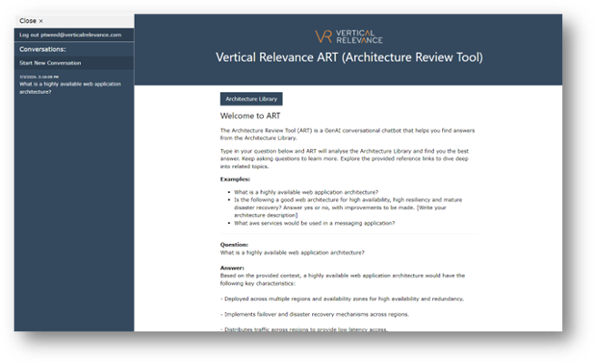
Task: Click the question text under Question:
Action: (x=292, y=252)
